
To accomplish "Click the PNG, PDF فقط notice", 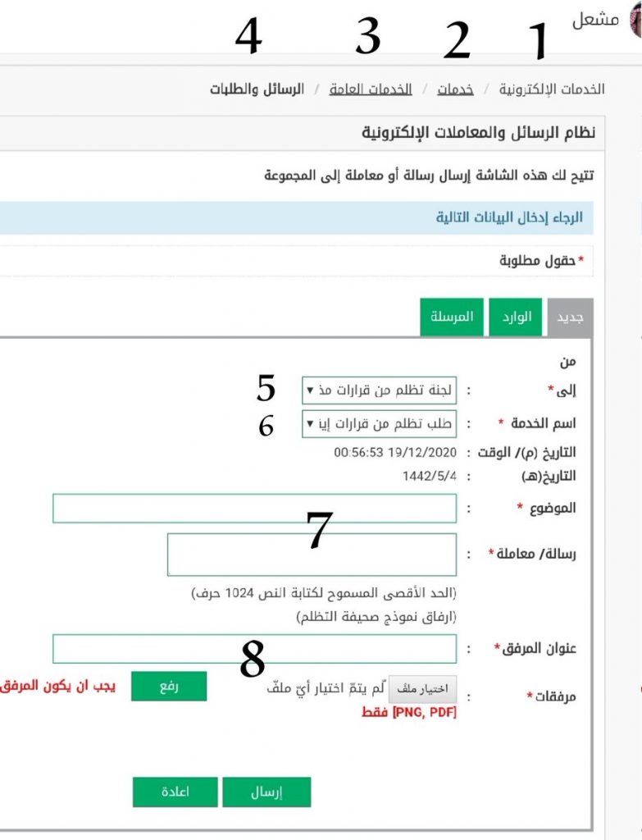I will pos(409,713).
